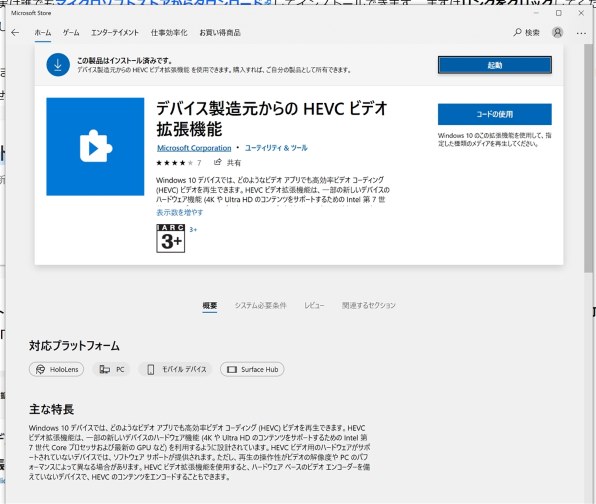Screen dimensions: 596x504
Task: Click the この製品はインストール済みです text
Action: (x=125, y=60)
